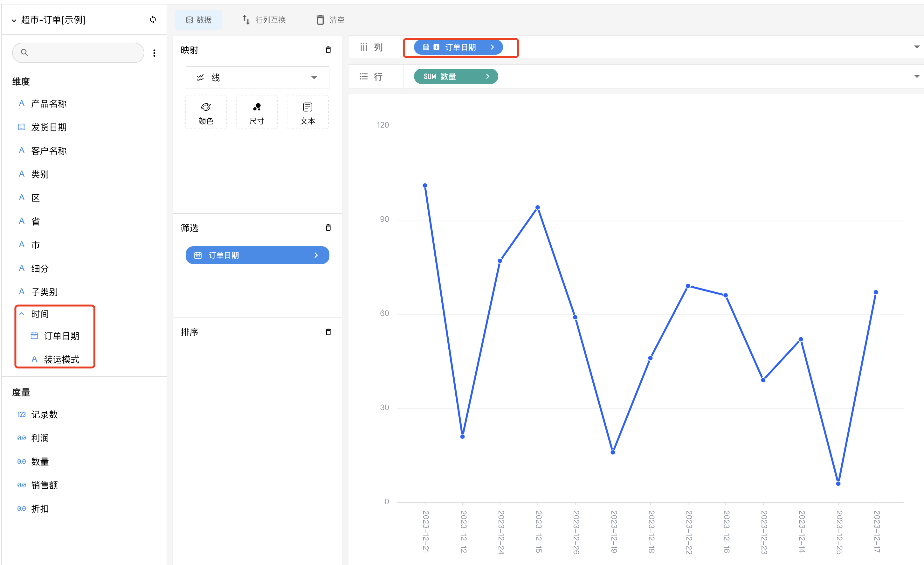Click the calendar icon in filter pill
This screenshot has height=565, width=924.
[198, 255]
